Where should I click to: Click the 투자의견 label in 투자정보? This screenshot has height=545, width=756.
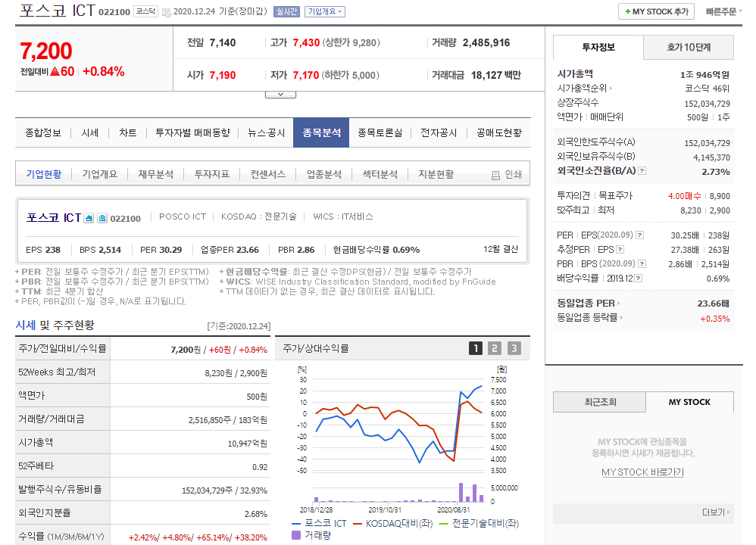point(573,195)
